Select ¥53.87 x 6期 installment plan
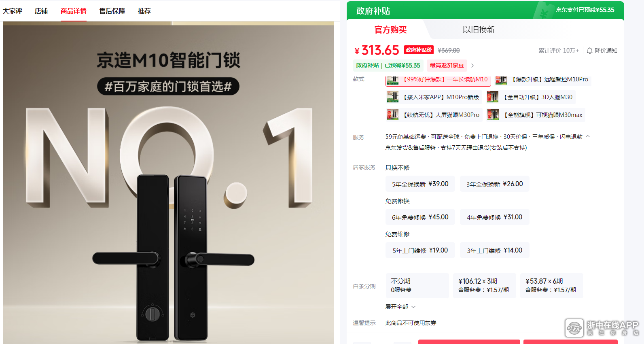The image size is (644, 344). click(551, 286)
